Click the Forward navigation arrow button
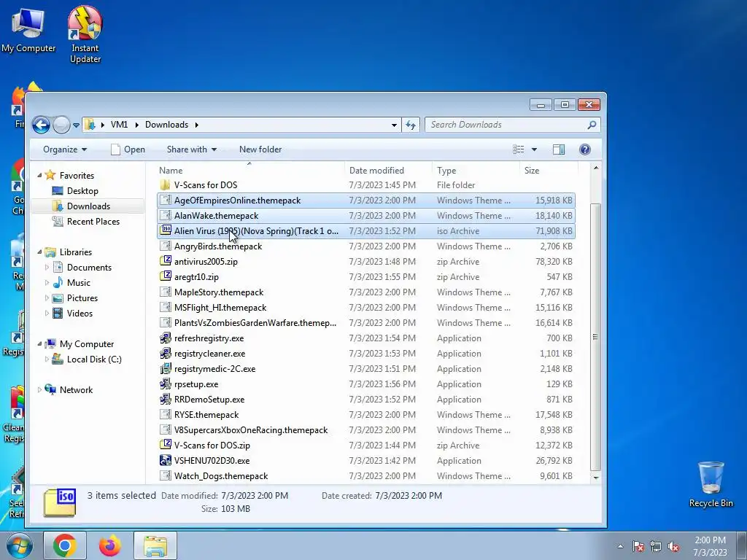 61,125
